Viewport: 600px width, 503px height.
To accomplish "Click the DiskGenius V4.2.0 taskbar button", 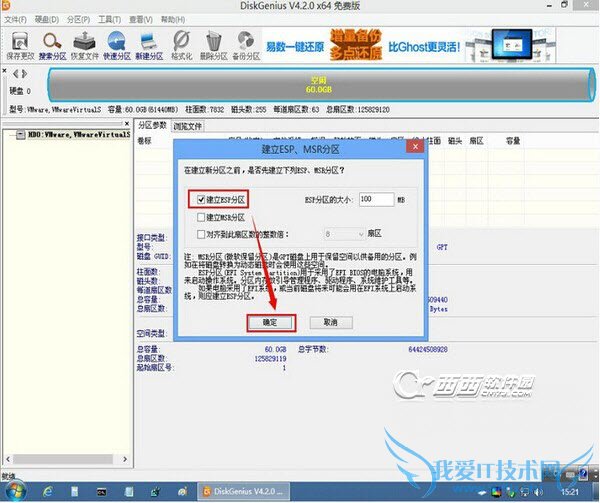I will coord(243,492).
